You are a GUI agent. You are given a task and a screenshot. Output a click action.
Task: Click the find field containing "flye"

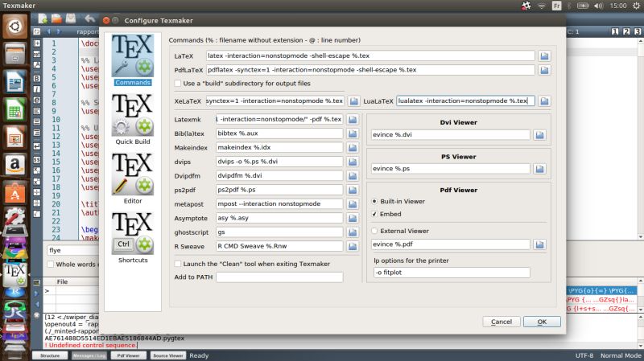pyautogui.click(x=73, y=250)
